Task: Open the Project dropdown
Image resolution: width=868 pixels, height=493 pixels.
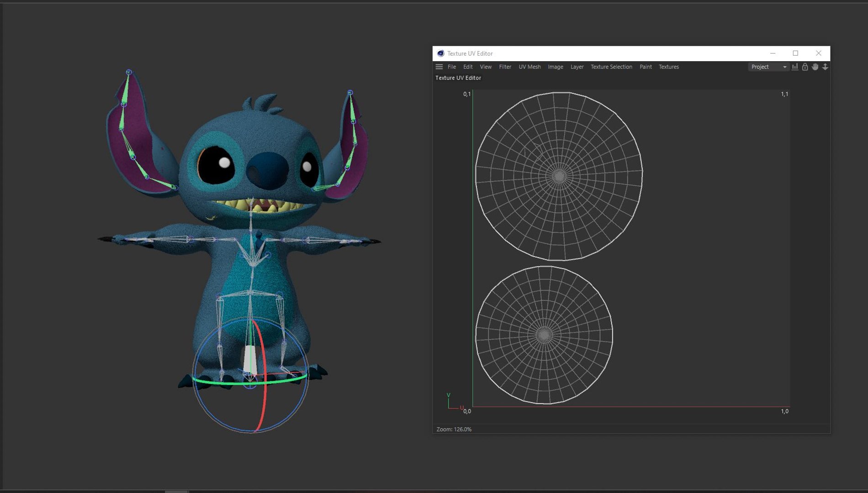Action: tap(768, 67)
